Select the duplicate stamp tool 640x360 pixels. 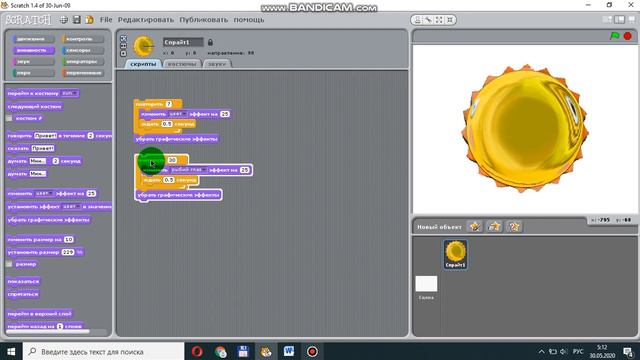click(417, 20)
